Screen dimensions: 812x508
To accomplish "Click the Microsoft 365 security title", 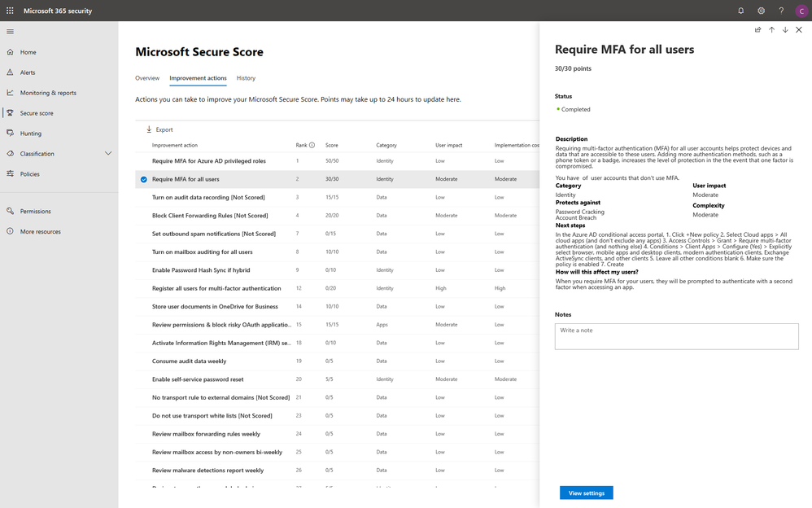I will pyautogui.click(x=58, y=11).
